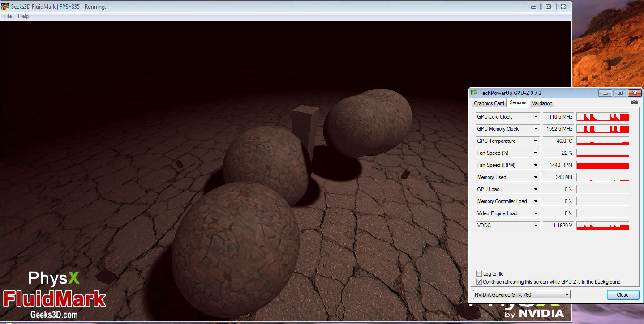Viewport: 644px width, 324px height.
Task: Close the FluidMark window
Action: [564, 6]
